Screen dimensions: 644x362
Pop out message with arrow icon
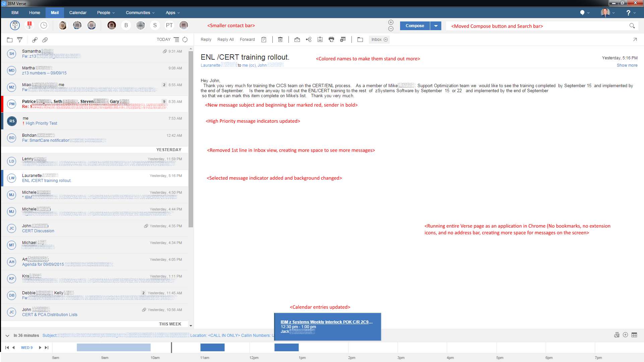point(635,40)
